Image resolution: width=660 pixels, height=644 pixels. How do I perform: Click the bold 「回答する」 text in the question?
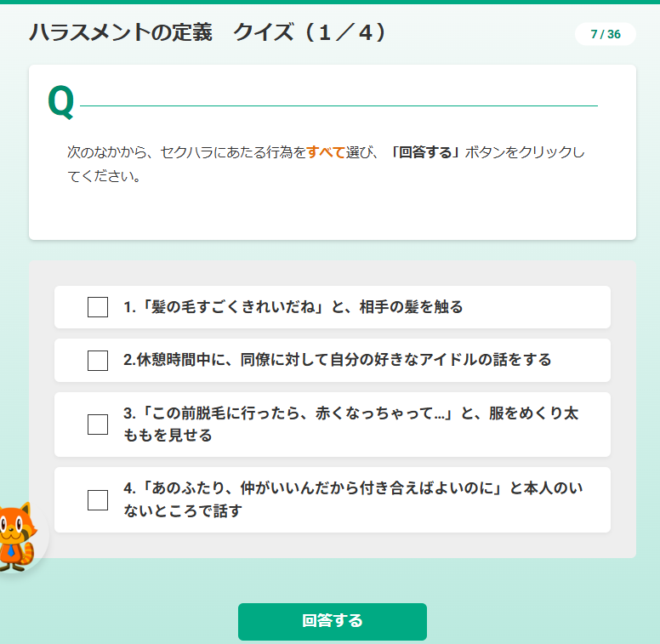click(424, 152)
